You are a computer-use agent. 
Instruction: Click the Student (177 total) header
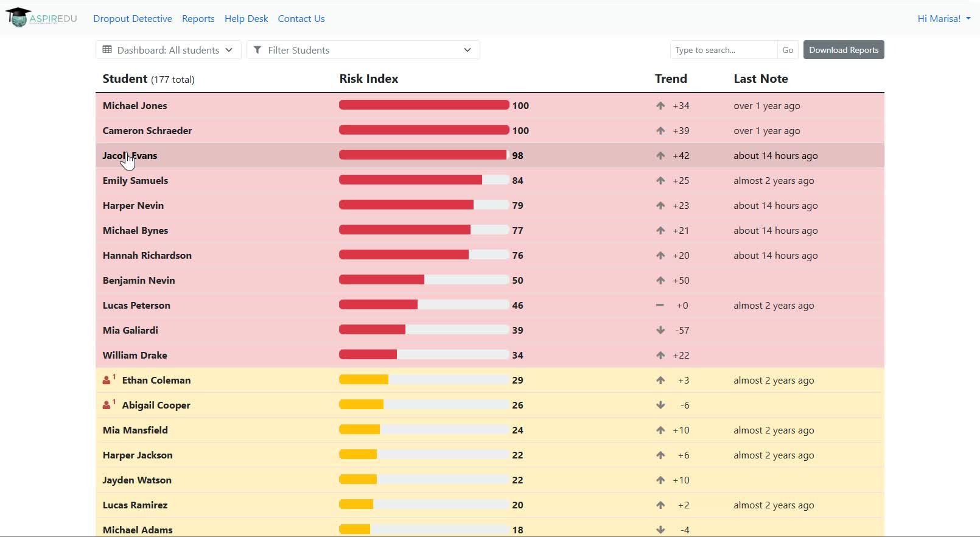149,79
